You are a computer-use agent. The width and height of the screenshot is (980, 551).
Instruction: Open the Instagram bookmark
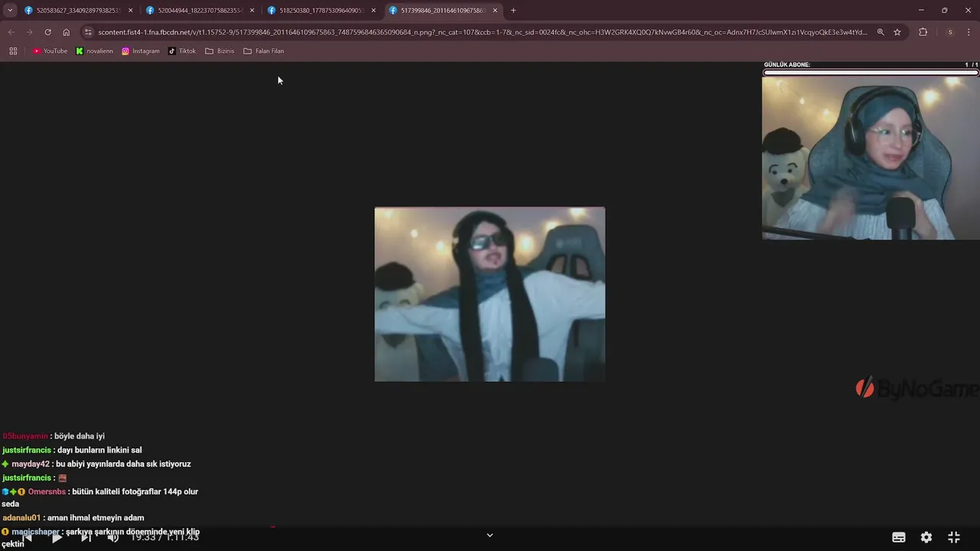(141, 51)
